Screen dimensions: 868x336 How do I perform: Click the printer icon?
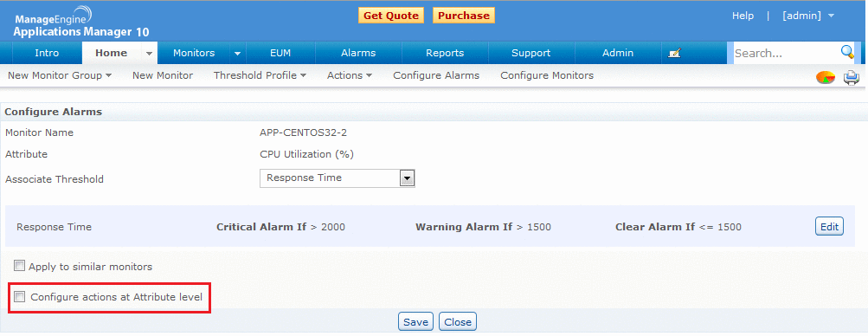pyautogui.click(x=852, y=78)
